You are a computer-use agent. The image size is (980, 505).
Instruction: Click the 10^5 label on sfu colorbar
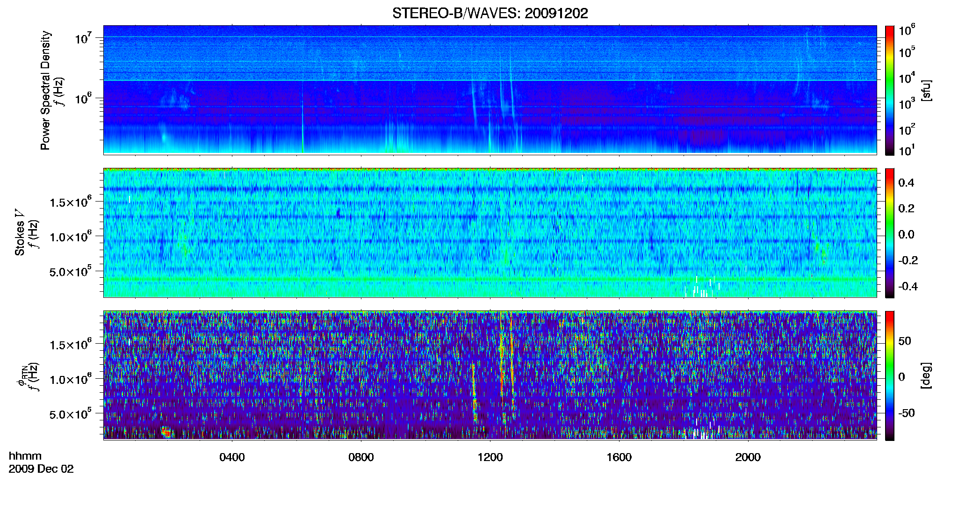click(x=907, y=52)
